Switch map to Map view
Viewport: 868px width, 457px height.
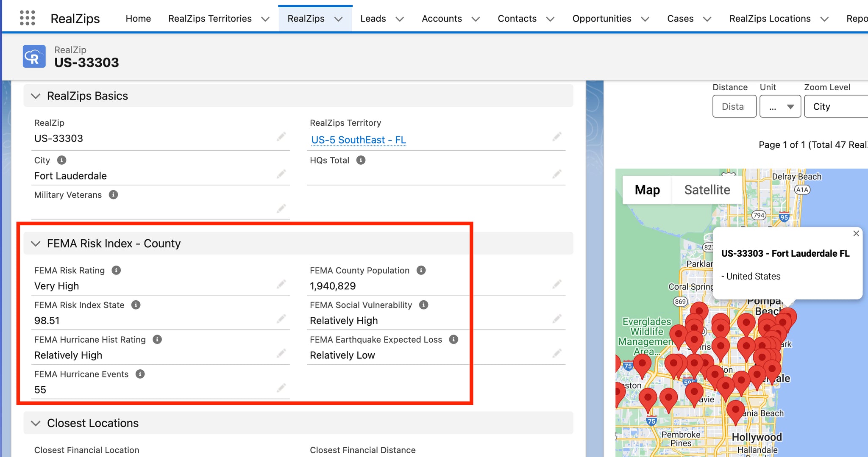click(647, 190)
